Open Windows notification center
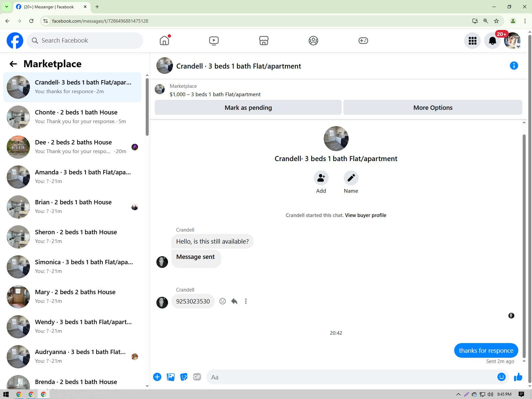532x399 pixels. (521, 394)
